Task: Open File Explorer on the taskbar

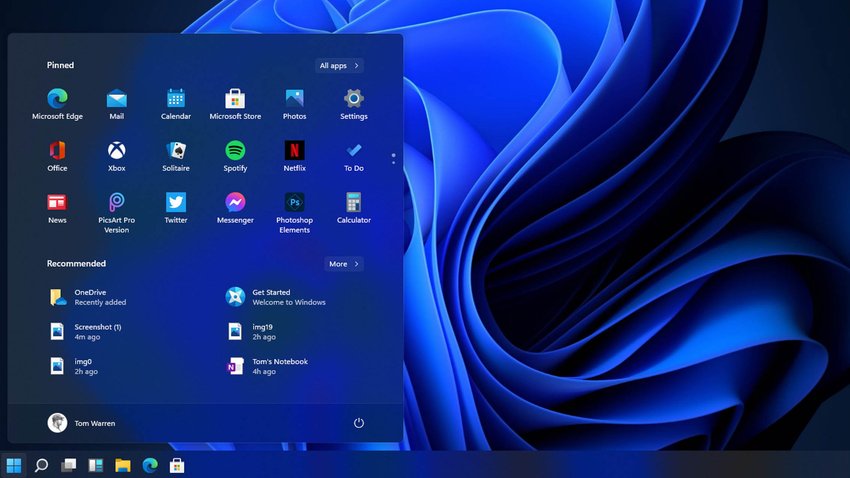Action: 123,465
